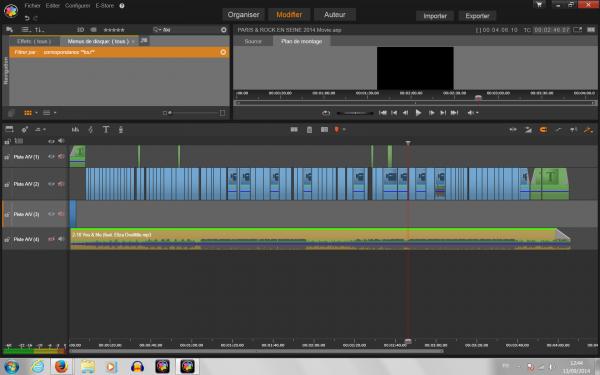Open the shopping cart store icon
This screenshot has height=375, width=600.
click(539, 5)
